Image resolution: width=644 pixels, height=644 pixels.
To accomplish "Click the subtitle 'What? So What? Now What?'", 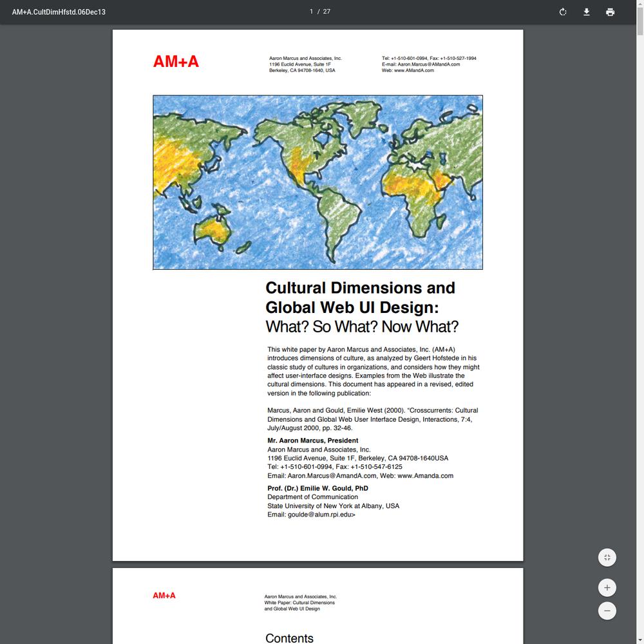I will (x=362, y=327).
